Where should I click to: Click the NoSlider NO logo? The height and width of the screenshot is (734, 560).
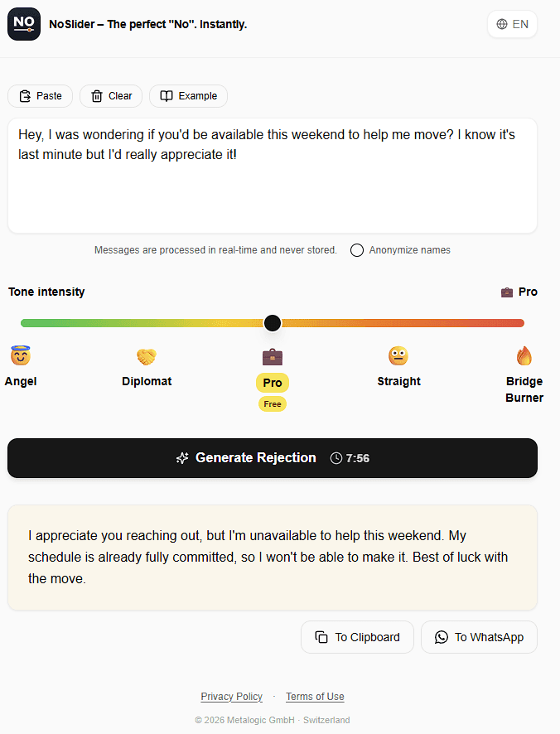[x=23, y=24]
